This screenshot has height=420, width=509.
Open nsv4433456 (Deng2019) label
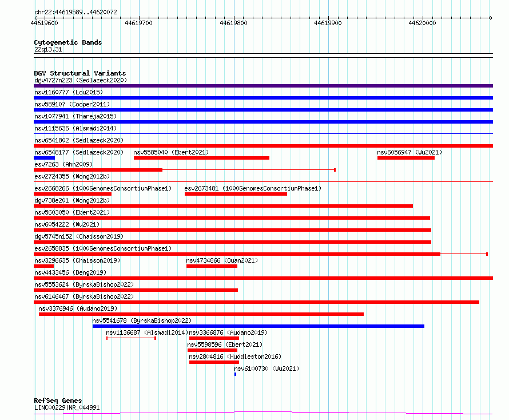[70, 272]
